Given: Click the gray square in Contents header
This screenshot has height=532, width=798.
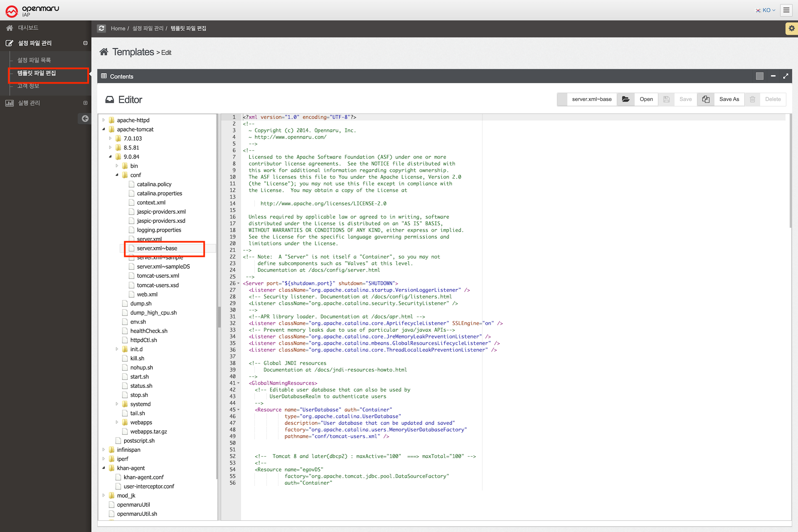Looking at the screenshot, I should 760,76.
